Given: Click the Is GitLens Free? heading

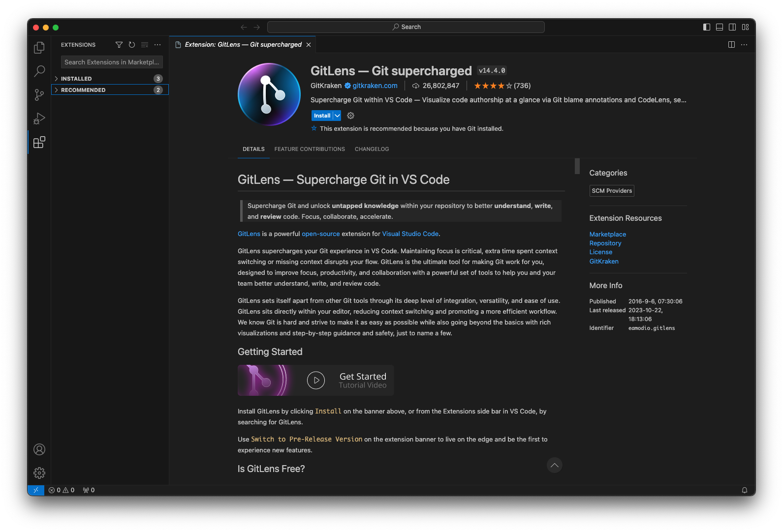Looking at the screenshot, I should coord(271,469).
